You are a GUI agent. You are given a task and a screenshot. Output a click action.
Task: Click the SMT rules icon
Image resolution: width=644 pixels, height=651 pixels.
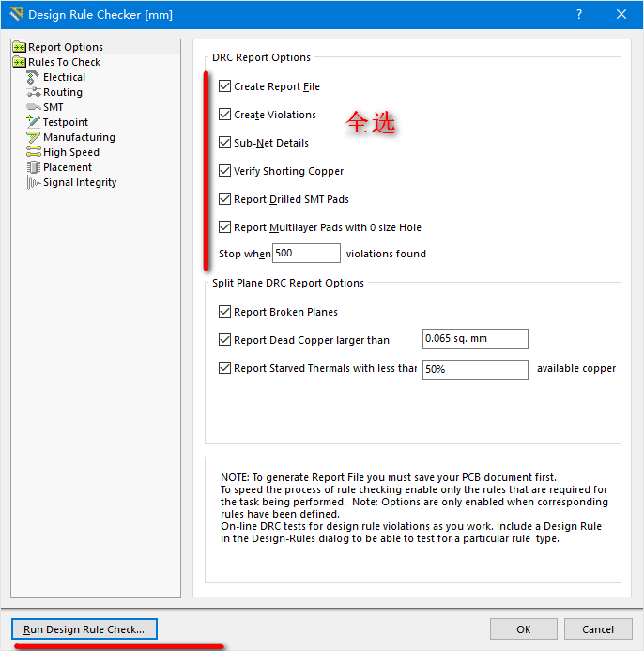[34, 107]
